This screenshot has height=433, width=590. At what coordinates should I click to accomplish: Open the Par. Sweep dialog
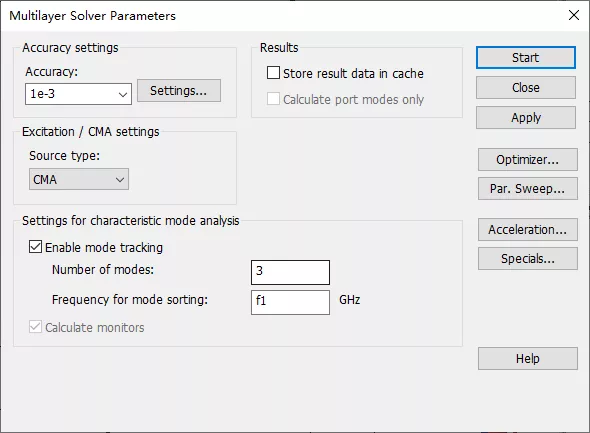point(528,188)
